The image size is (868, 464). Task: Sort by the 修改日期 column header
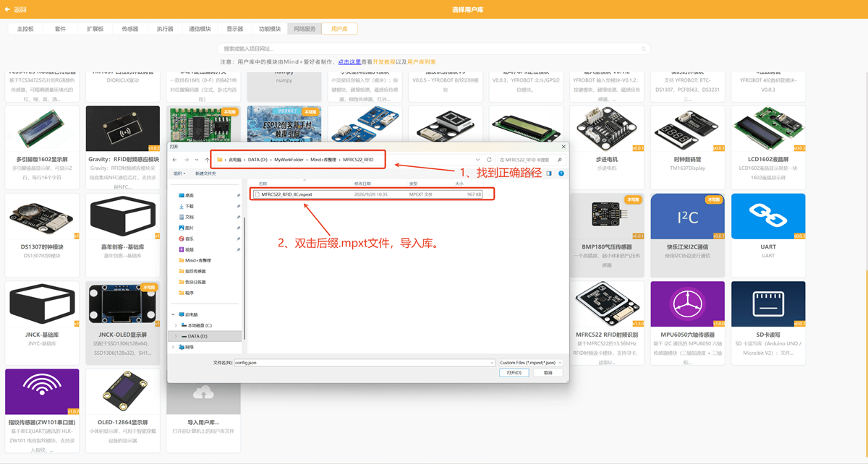coord(362,184)
